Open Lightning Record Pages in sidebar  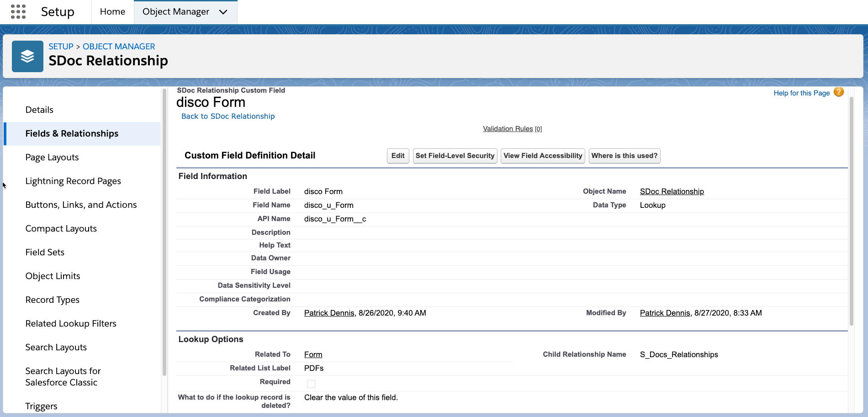click(82, 181)
